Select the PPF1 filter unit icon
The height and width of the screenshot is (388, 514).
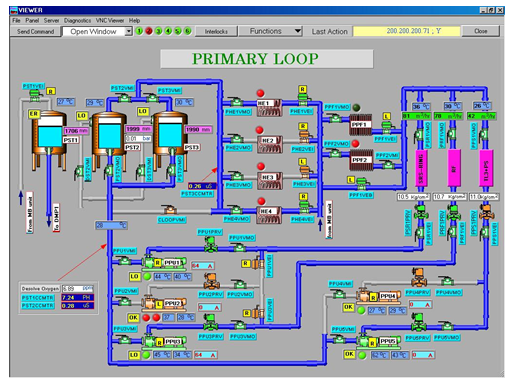pos(360,125)
